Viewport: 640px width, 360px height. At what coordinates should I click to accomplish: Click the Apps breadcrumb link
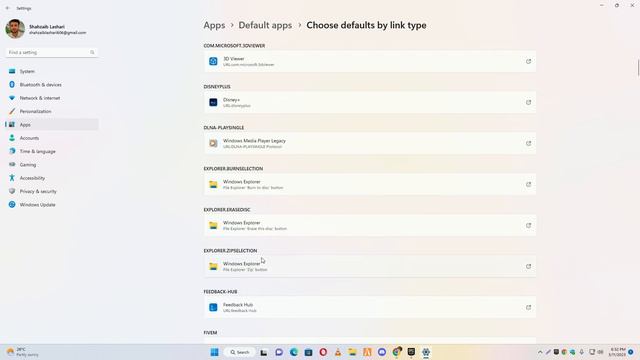[214, 25]
